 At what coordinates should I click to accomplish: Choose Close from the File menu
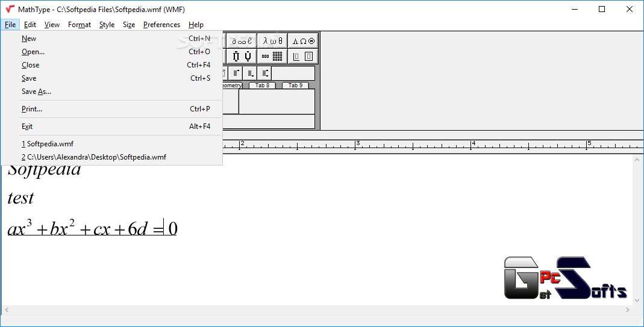(111, 65)
